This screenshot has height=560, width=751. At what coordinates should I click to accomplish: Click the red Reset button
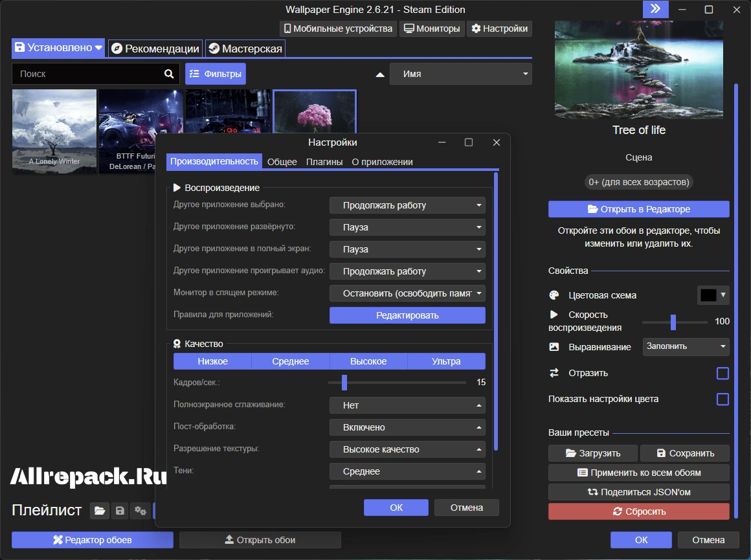(x=638, y=511)
